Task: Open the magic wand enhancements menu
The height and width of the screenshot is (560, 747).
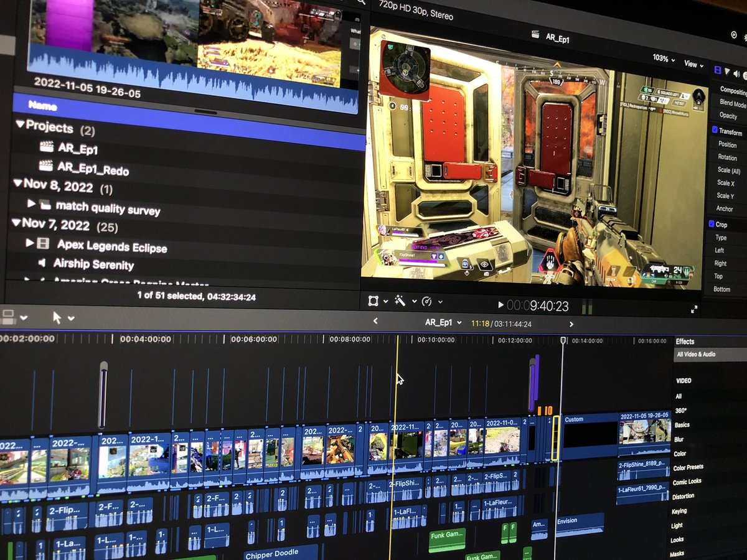Action: click(x=400, y=301)
